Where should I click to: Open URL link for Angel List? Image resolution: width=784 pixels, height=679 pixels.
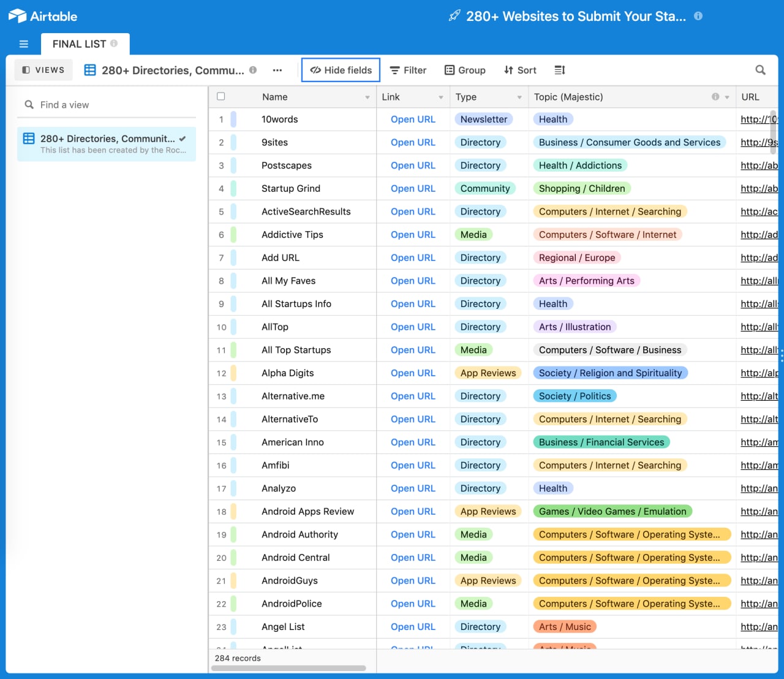(x=413, y=627)
